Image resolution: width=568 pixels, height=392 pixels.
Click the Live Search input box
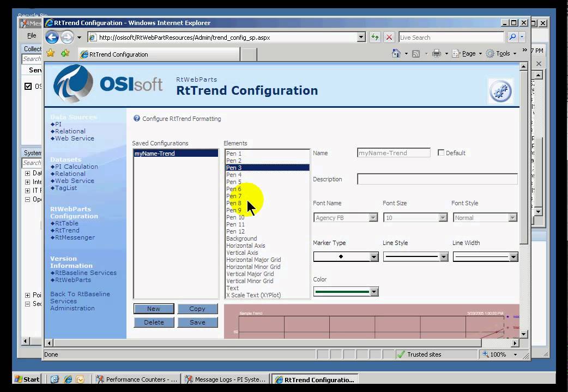[451, 37]
